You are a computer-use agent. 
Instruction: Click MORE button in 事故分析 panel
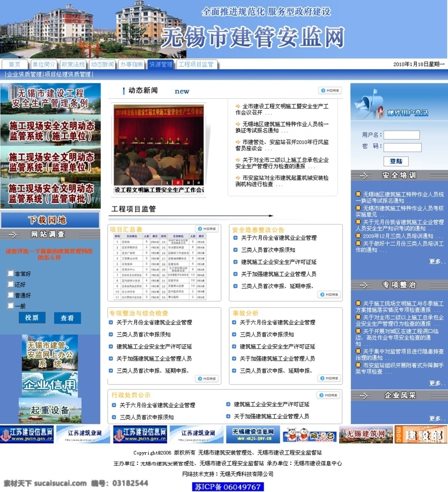329,379
